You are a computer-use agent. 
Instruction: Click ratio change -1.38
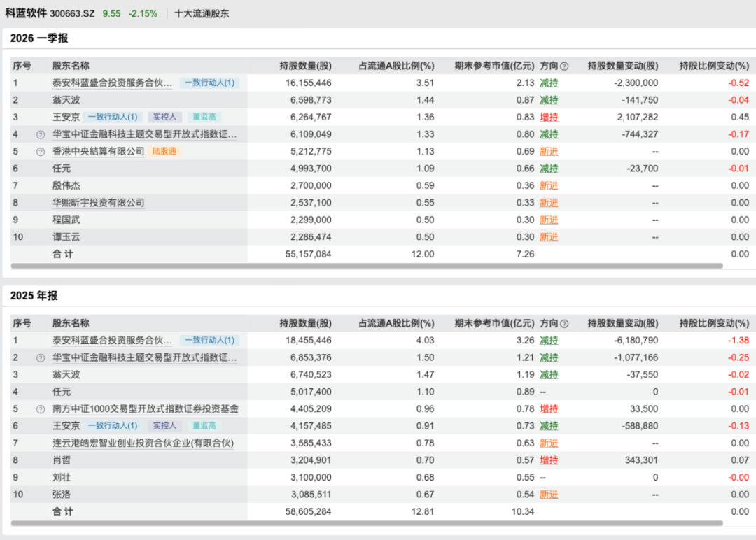point(738,341)
